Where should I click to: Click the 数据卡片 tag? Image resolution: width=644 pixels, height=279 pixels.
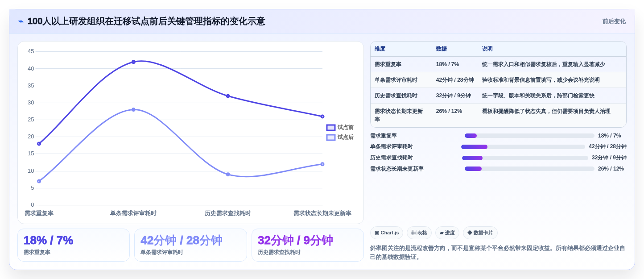(x=480, y=233)
